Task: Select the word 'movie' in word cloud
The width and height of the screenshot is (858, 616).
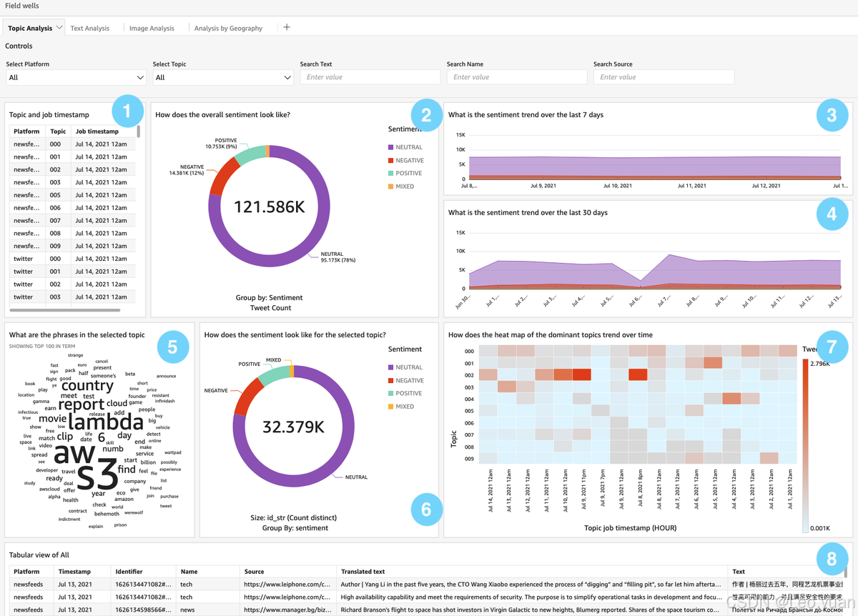Action: pos(52,419)
